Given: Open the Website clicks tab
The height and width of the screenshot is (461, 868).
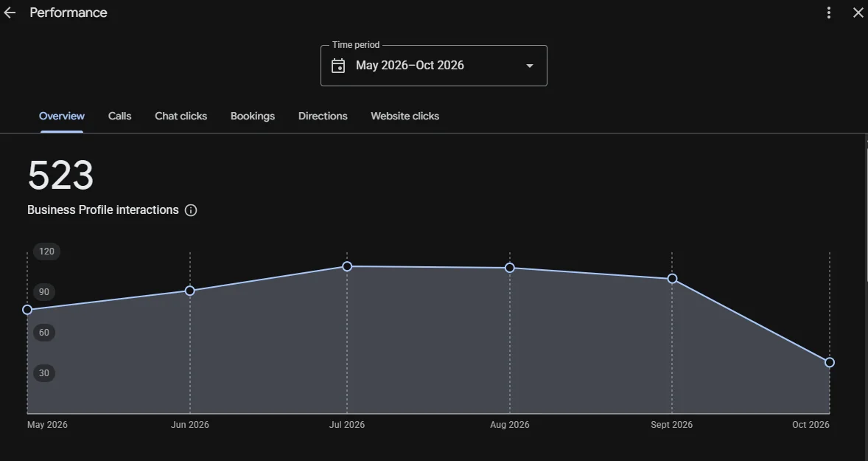Looking at the screenshot, I should tap(405, 116).
